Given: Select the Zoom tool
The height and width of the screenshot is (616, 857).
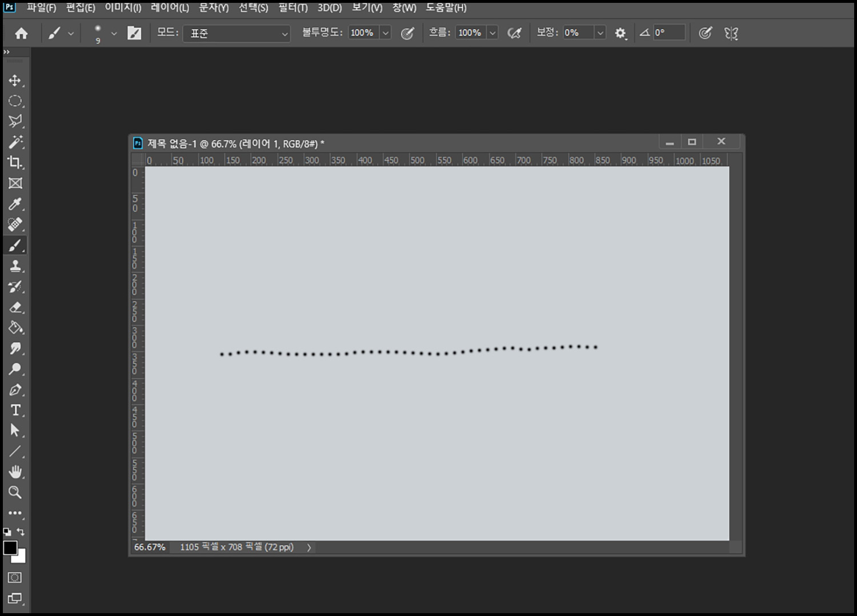Looking at the screenshot, I should tap(15, 493).
